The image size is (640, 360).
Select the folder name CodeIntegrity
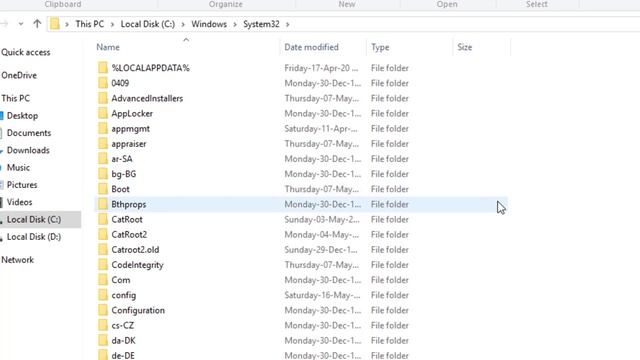coord(137,265)
